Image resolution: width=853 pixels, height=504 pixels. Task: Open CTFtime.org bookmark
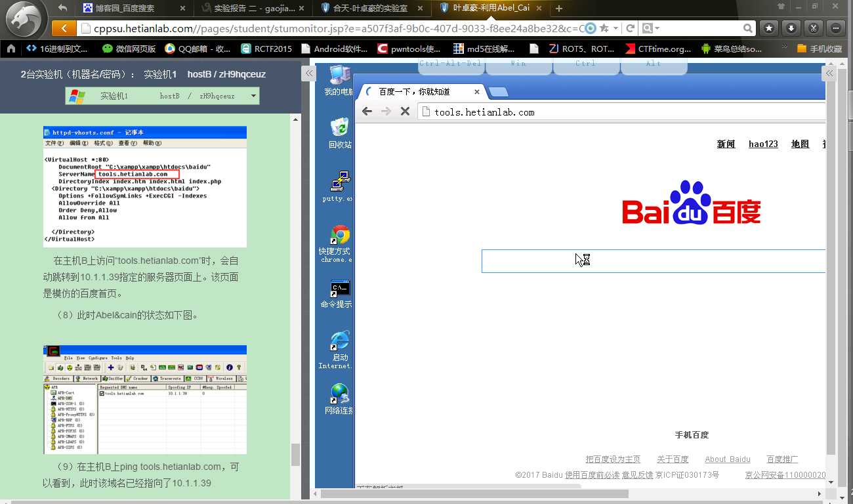[657, 49]
